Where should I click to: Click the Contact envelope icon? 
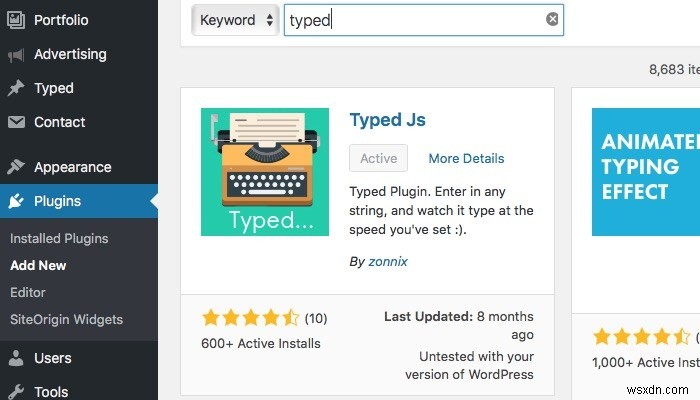tap(16, 122)
